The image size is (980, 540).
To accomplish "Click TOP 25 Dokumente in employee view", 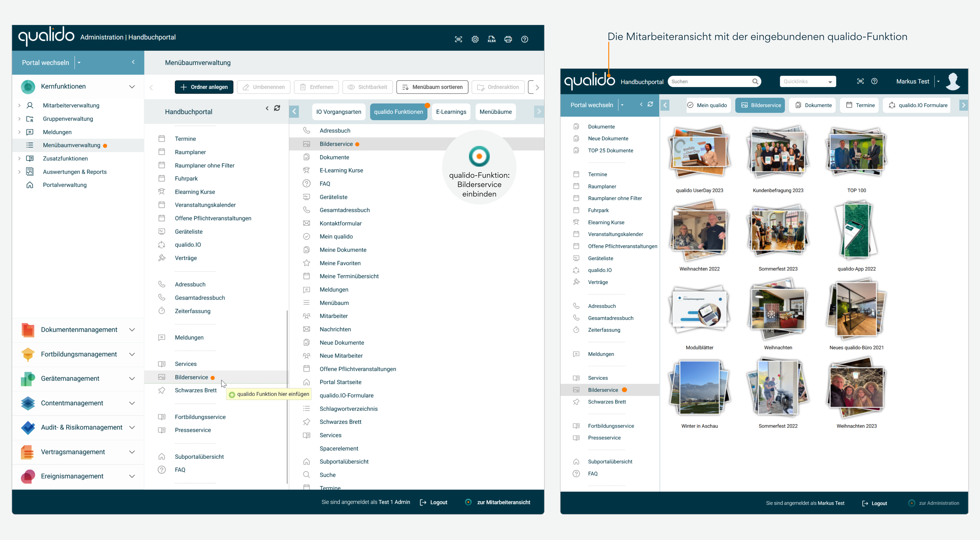I will pyautogui.click(x=610, y=151).
